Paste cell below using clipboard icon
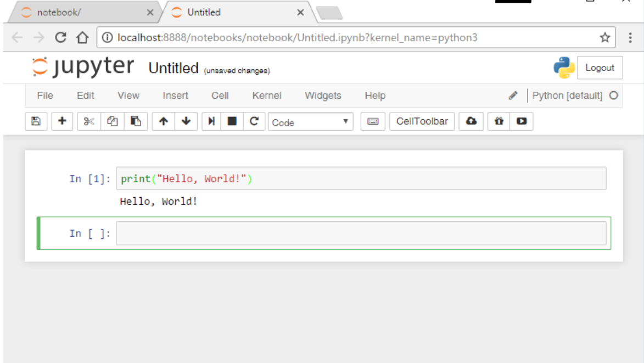Viewport: 644px width, 363px height. [136, 122]
